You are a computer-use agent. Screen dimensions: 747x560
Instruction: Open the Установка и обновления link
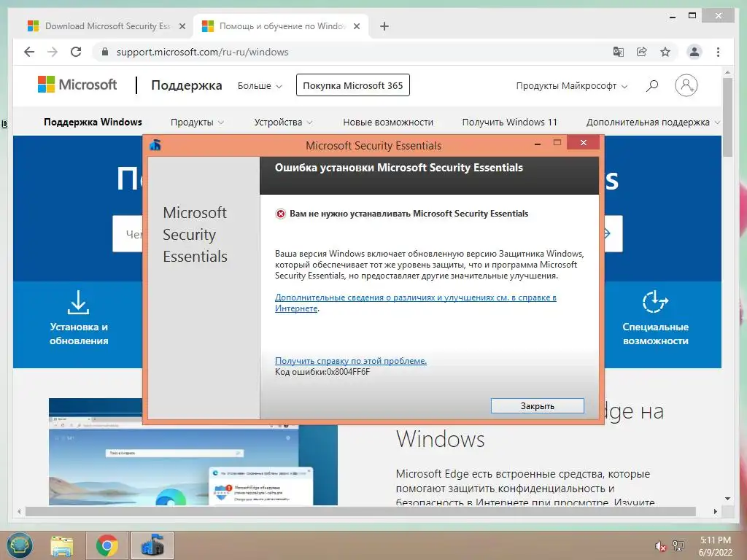pyautogui.click(x=79, y=334)
